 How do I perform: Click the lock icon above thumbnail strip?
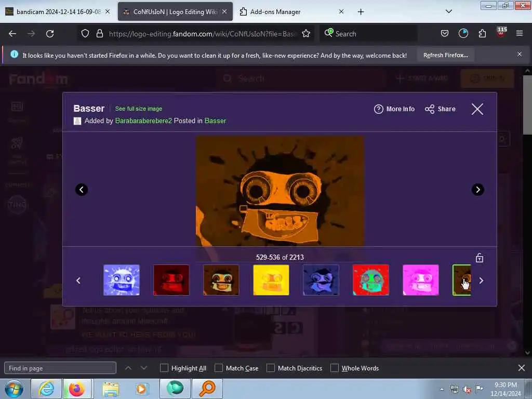(479, 258)
